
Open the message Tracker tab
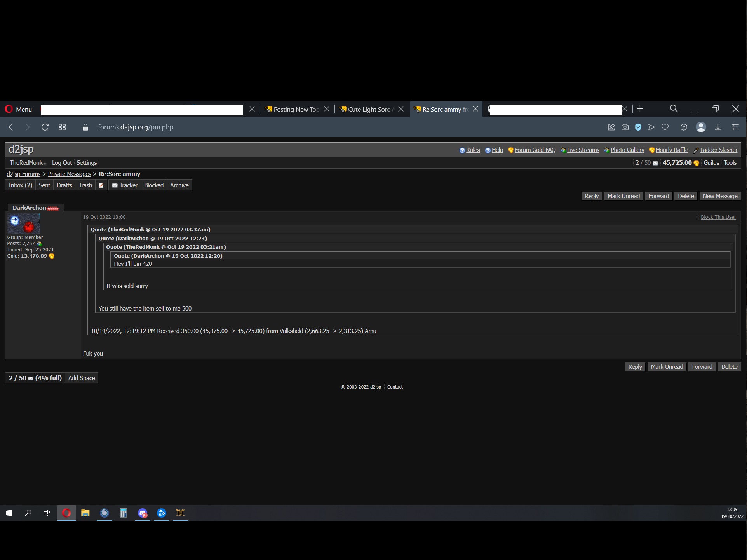point(125,185)
